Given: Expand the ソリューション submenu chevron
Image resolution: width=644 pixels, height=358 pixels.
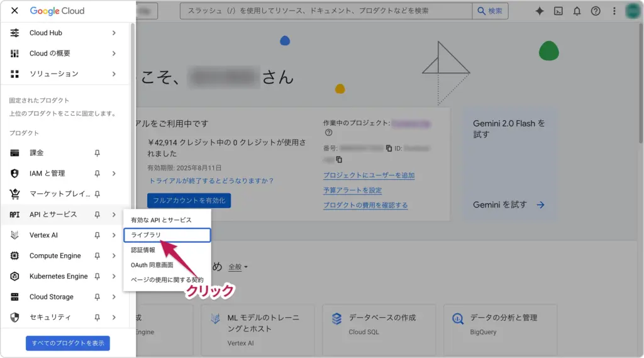Looking at the screenshot, I should coord(114,74).
